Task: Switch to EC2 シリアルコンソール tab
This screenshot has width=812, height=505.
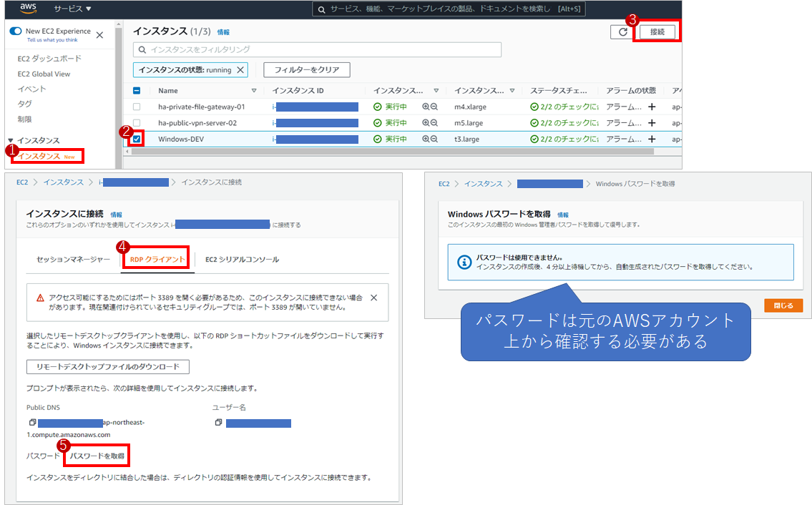Action: 242,260
